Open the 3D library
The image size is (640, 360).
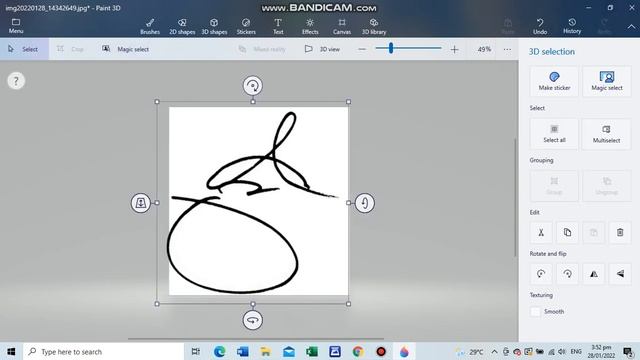[x=374, y=27]
